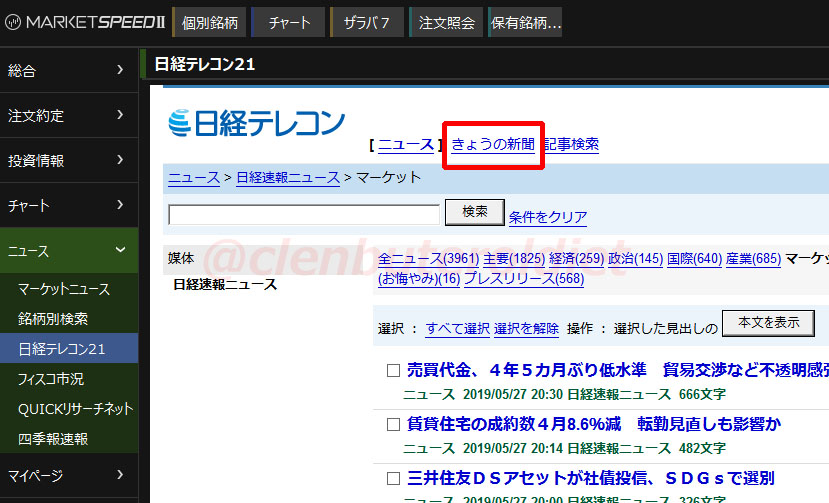Filter by 政治(145) category

tap(635, 259)
